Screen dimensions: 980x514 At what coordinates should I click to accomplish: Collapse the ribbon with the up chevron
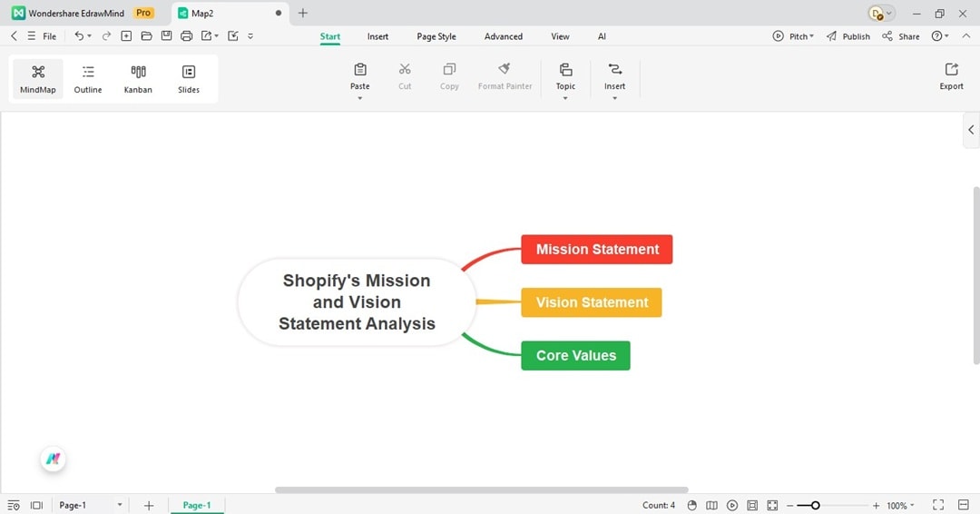pos(965,36)
